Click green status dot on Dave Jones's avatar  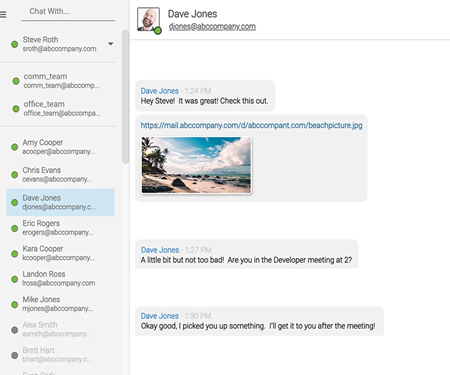pos(158,31)
